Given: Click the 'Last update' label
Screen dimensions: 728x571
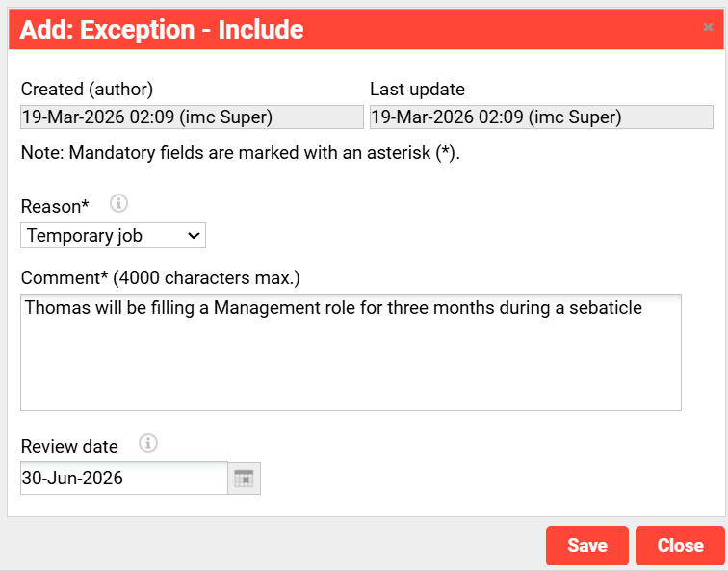Looking at the screenshot, I should click(417, 90).
